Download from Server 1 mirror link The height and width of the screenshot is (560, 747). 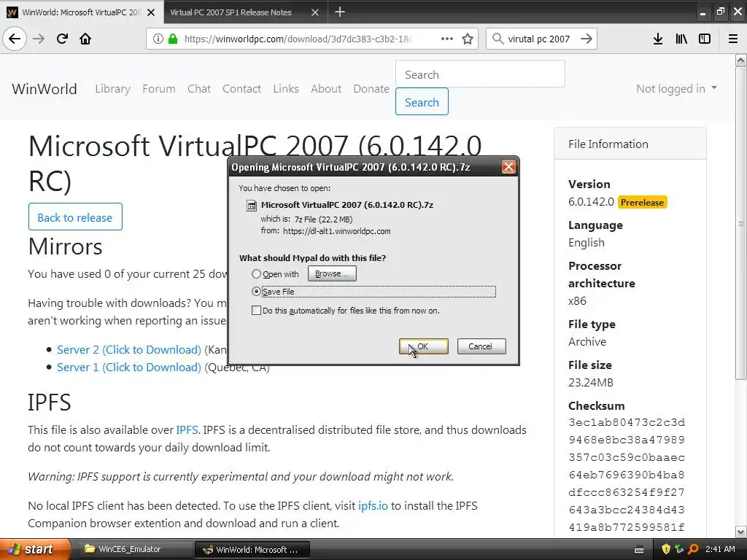tap(128, 367)
